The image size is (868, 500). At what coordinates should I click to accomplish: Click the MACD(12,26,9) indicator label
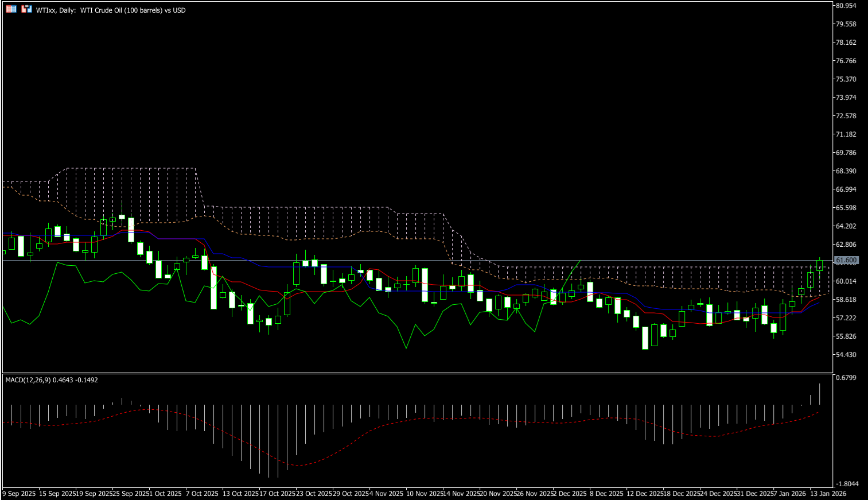click(x=52, y=380)
